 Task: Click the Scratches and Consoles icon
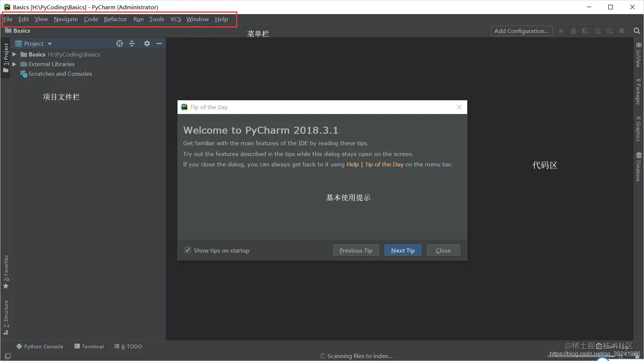[x=24, y=74]
